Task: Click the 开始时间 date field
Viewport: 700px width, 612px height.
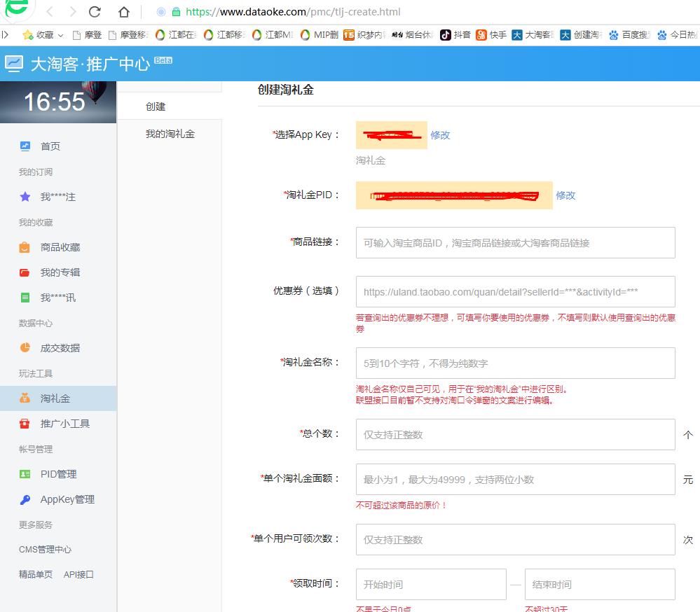Action: click(431, 585)
